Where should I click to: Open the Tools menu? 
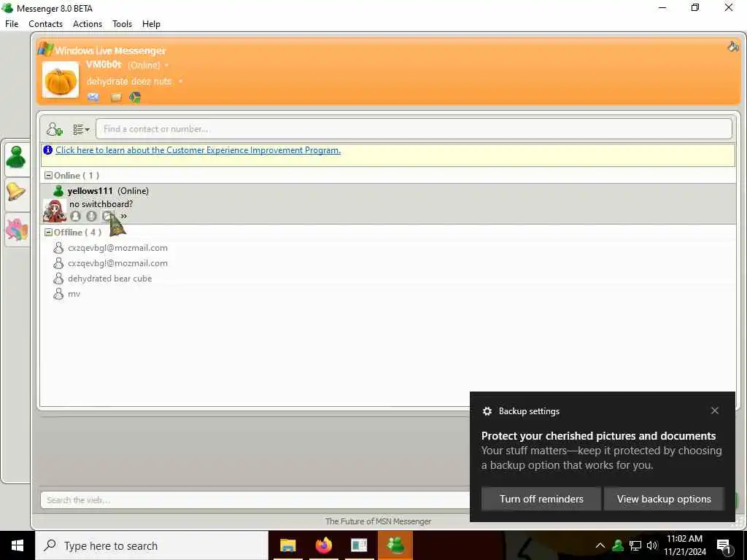click(122, 24)
